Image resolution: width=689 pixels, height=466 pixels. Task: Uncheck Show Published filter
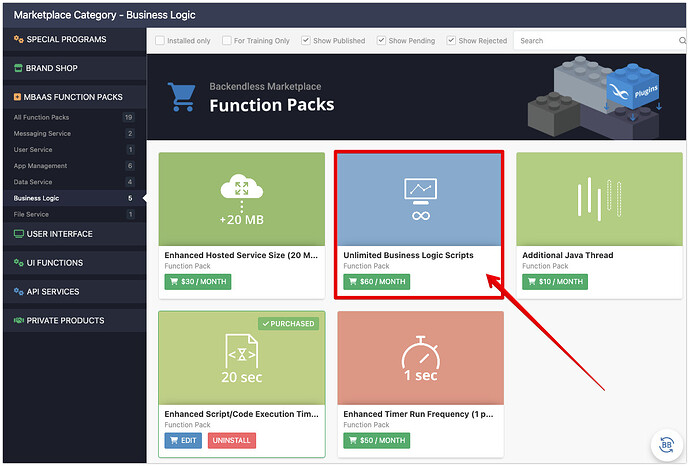(306, 40)
